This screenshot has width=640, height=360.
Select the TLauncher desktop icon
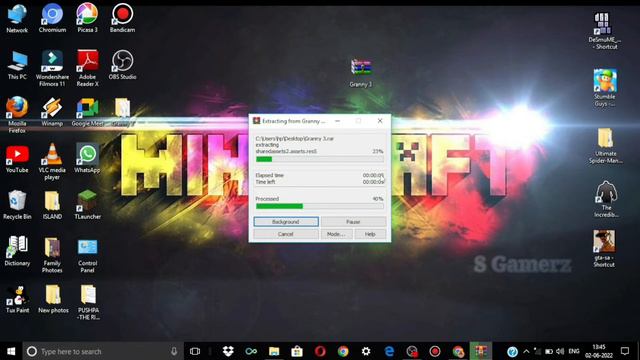coord(87,205)
